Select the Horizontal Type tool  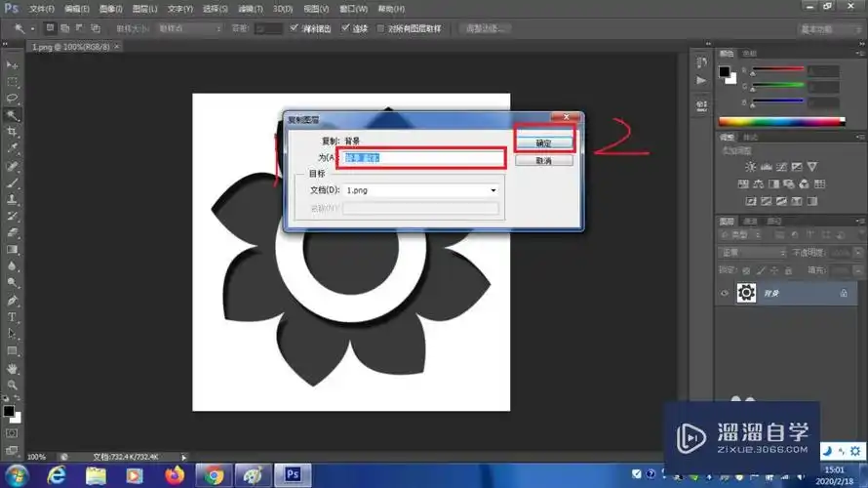point(13,317)
